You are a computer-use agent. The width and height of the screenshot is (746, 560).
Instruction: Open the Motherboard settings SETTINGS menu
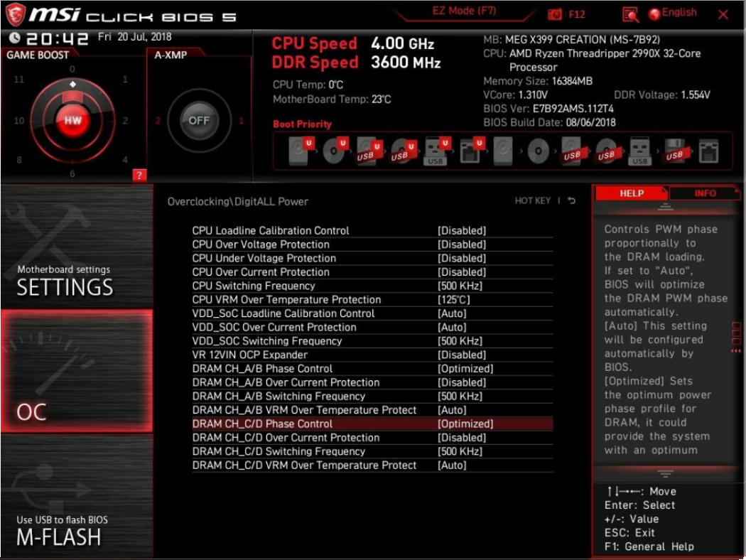tap(77, 247)
